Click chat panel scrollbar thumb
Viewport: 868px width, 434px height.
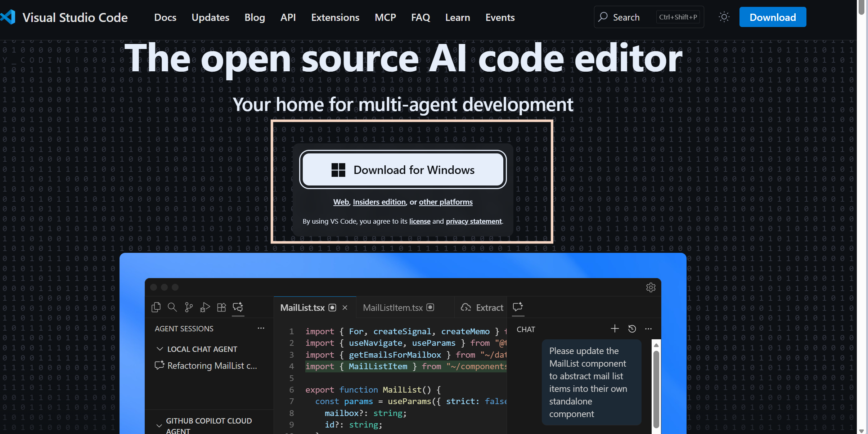[656, 389]
